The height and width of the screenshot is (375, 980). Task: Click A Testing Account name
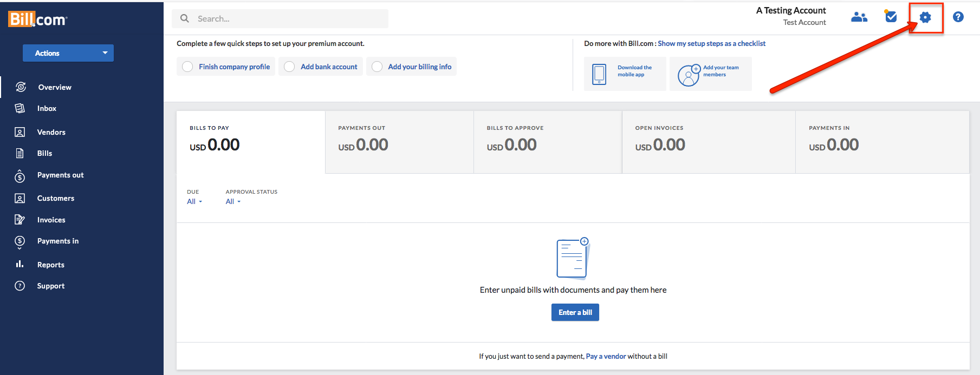tap(791, 10)
